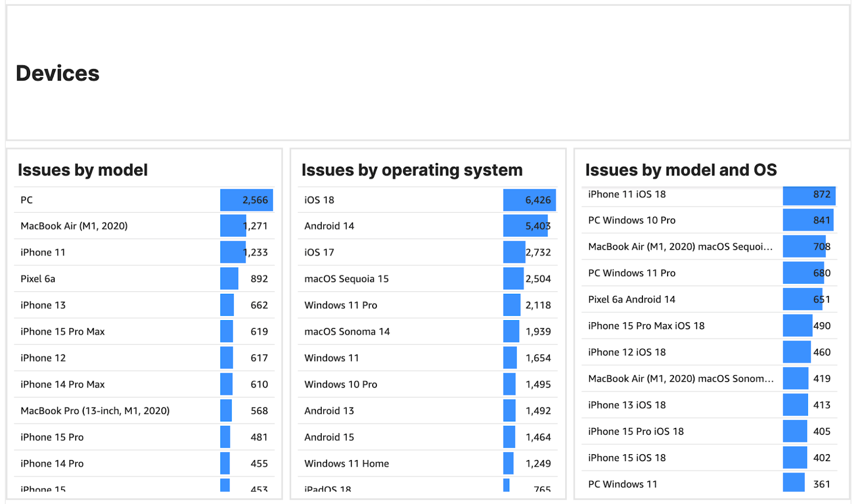Select the iPhone 13 bar in Issues by model
The image size is (858, 504).
tap(227, 305)
